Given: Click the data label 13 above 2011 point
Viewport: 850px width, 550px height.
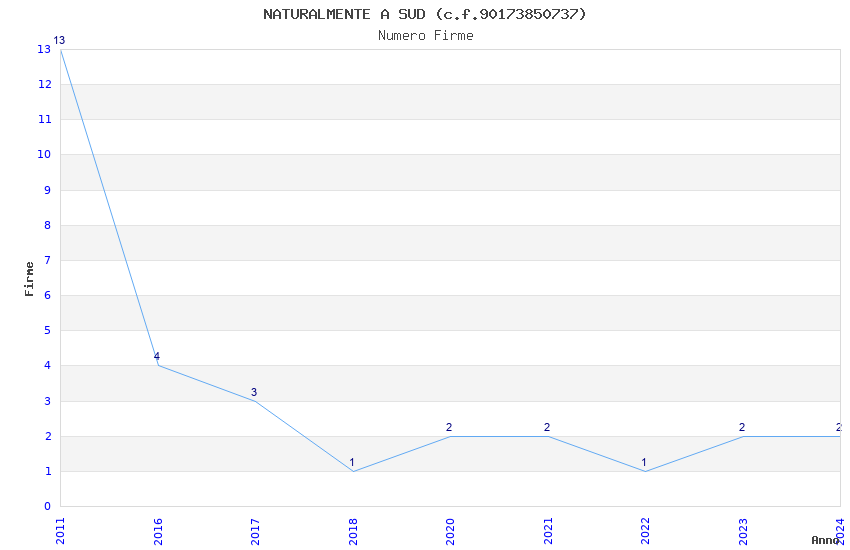Looking at the screenshot, I should coord(59,40).
